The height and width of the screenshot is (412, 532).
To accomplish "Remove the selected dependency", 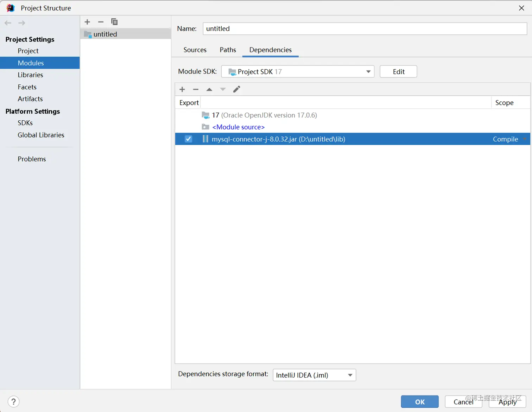I will coord(196,89).
